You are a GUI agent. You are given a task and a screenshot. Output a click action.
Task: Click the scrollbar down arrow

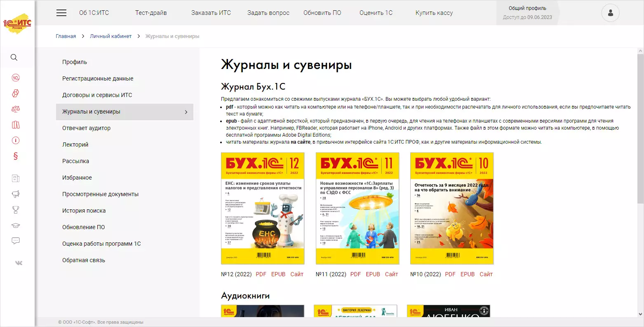pos(640,314)
